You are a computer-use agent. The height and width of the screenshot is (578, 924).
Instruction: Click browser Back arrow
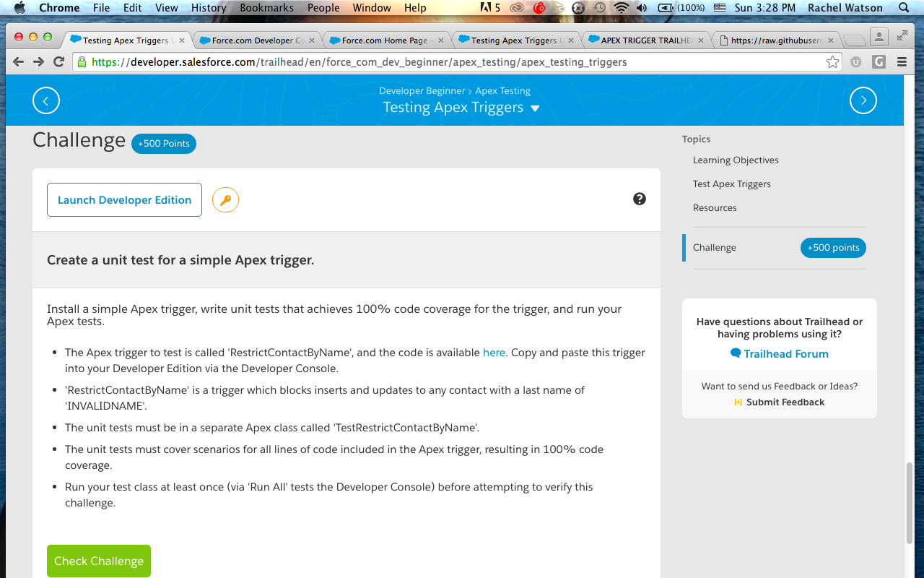19,62
